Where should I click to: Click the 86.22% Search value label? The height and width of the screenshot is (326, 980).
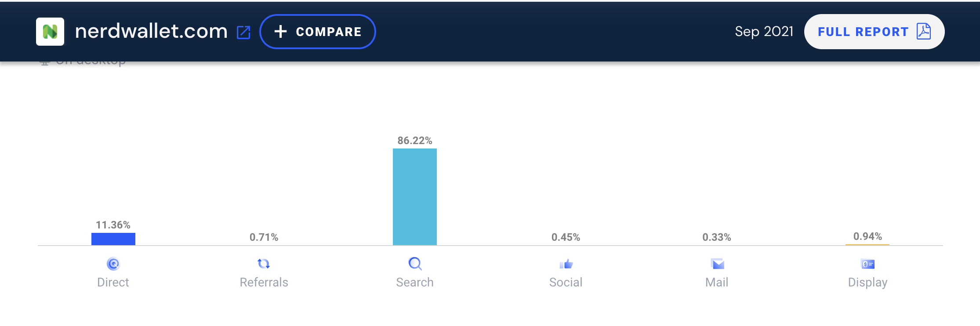(415, 141)
